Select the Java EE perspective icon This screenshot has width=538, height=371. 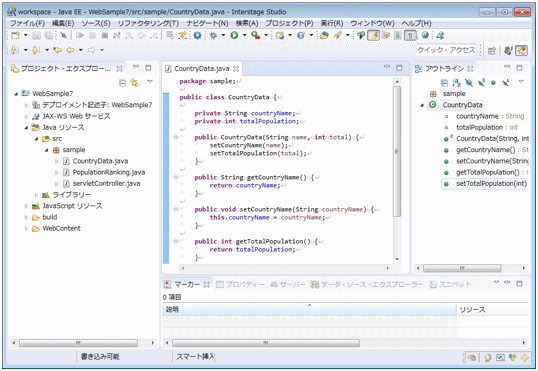click(x=522, y=51)
